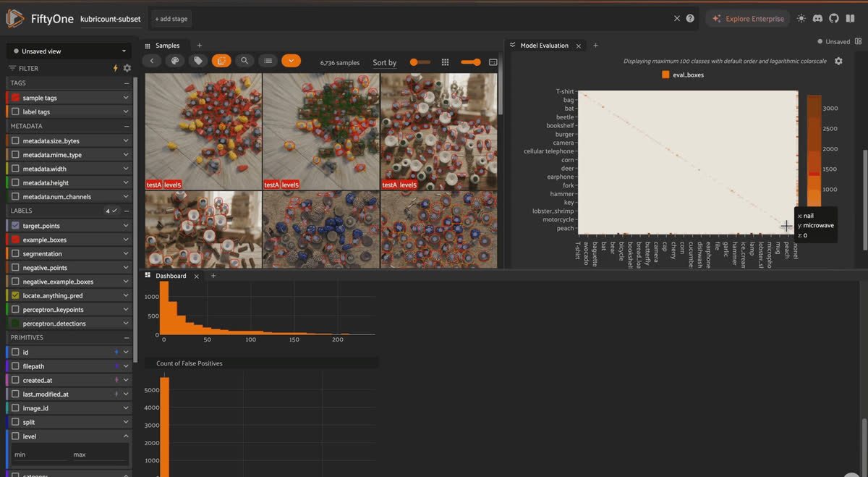Click the orange patches icon in Samples toolbar
This screenshot has height=477, width=868.
[x=221, y=62]
